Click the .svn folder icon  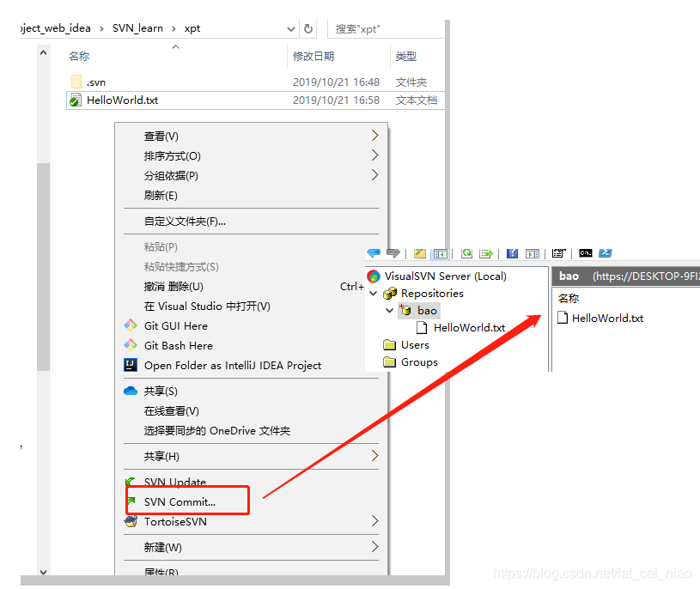click(76, 82)
